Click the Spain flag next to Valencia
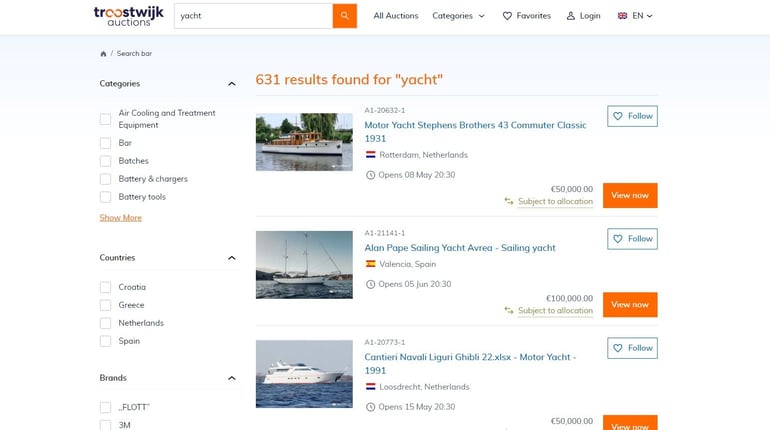770x430 pixels. tap(371, 264)
